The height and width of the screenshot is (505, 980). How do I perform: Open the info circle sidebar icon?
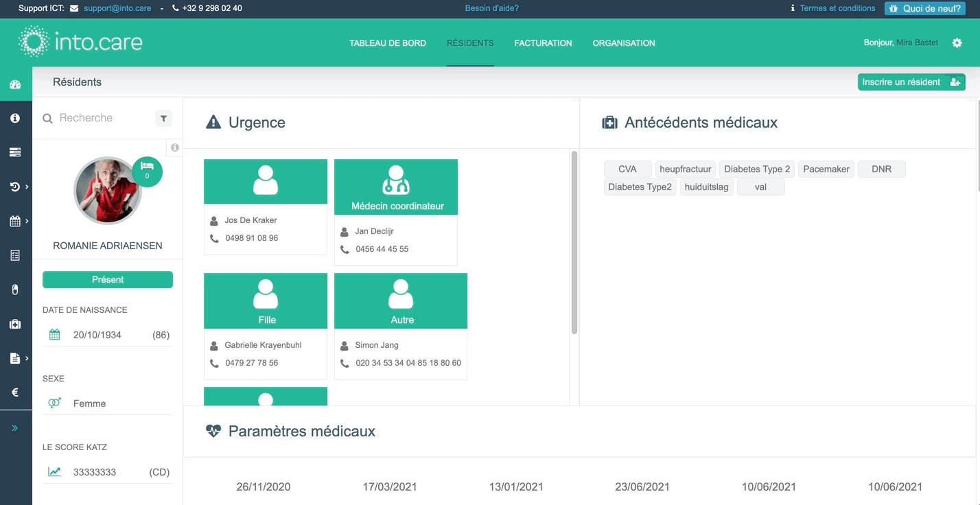click(15, 118)
